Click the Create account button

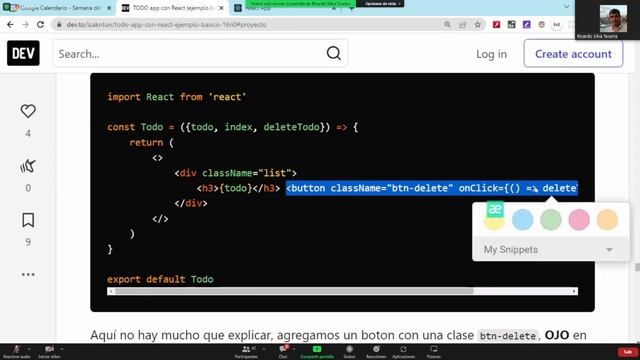[x=573, y=53]
